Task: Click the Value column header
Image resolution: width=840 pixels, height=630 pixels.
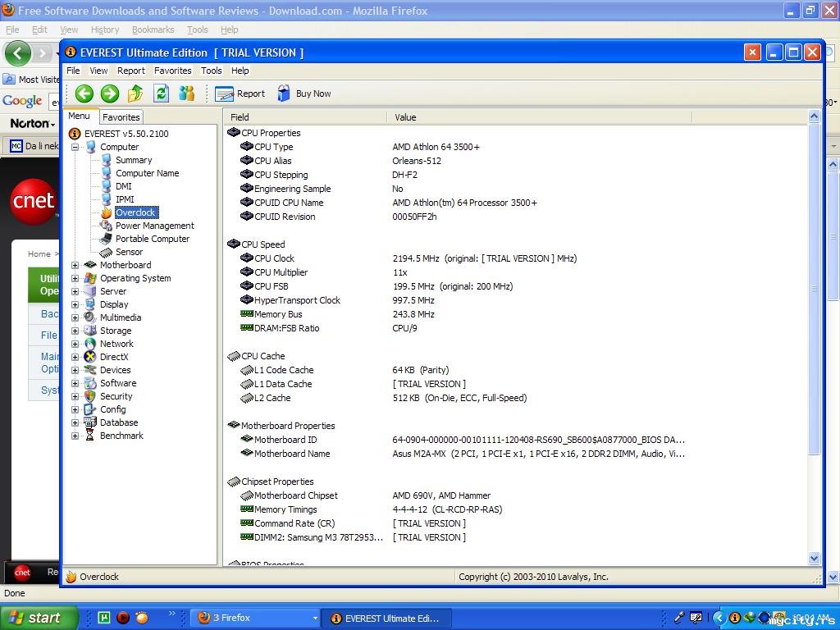Action: [x=405, y=117]
